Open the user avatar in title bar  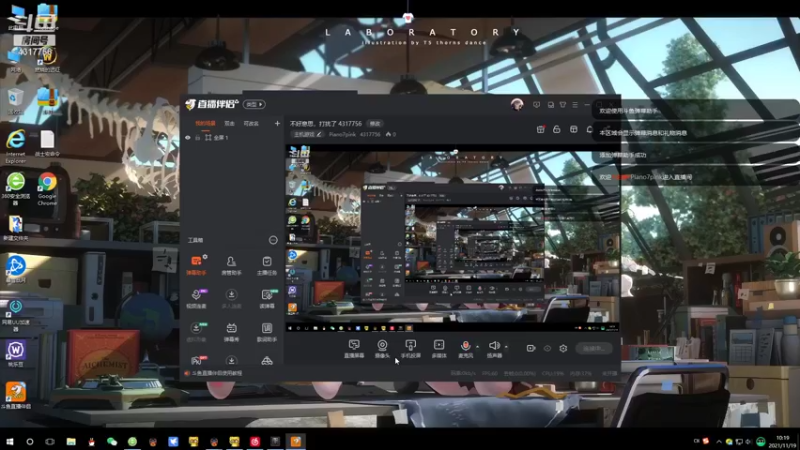pyautogui.click(x=517, y=105)
